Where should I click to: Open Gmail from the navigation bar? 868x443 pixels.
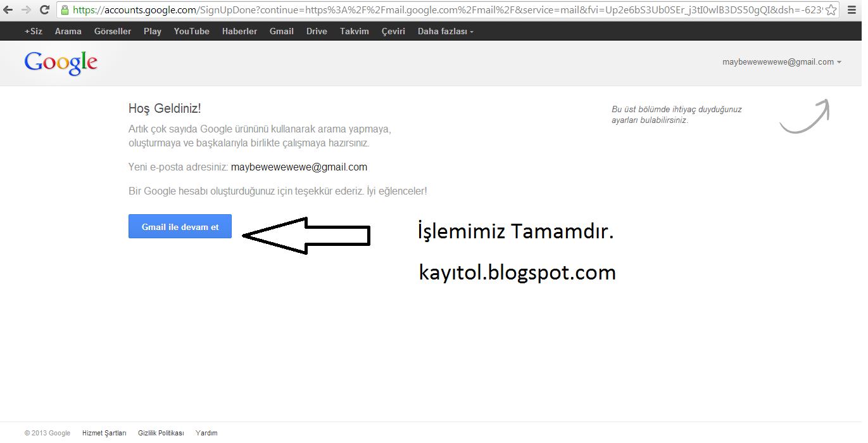click(281, 30)
